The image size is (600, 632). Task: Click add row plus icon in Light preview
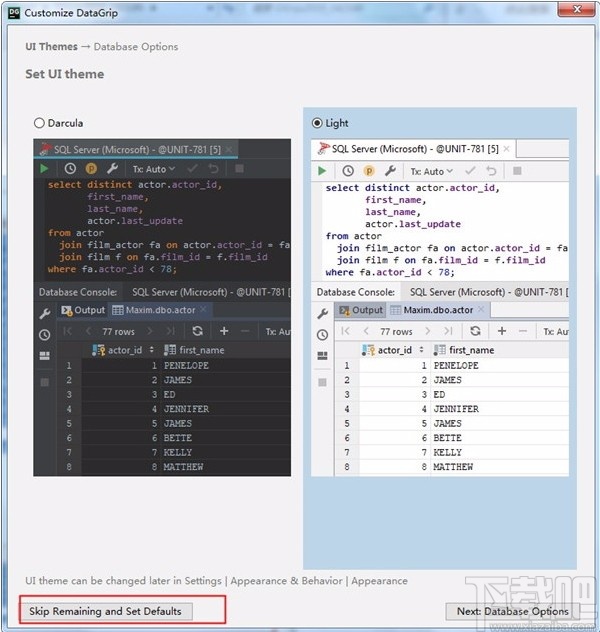(502, 331)
